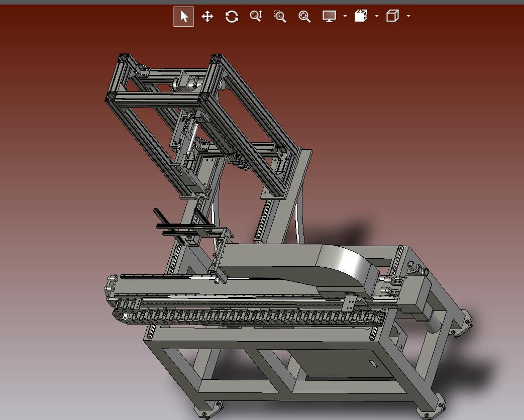Open the Display settings monitor icon

(x=329, y=16)
